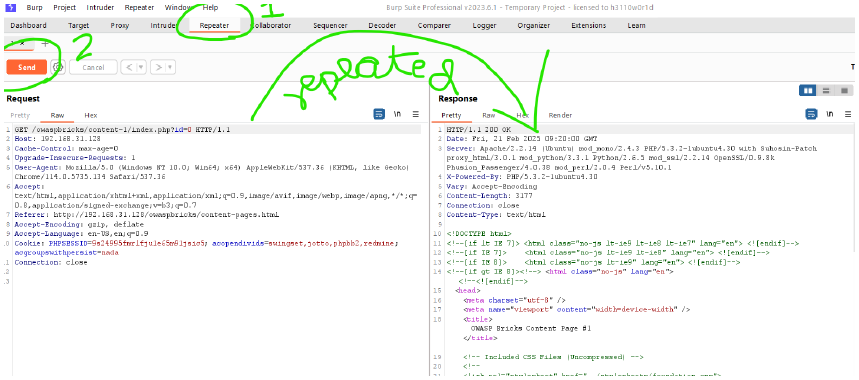Viewport: 859px width, 380px height.
Task: Click the Cancel button
Action: coord(93,67)
